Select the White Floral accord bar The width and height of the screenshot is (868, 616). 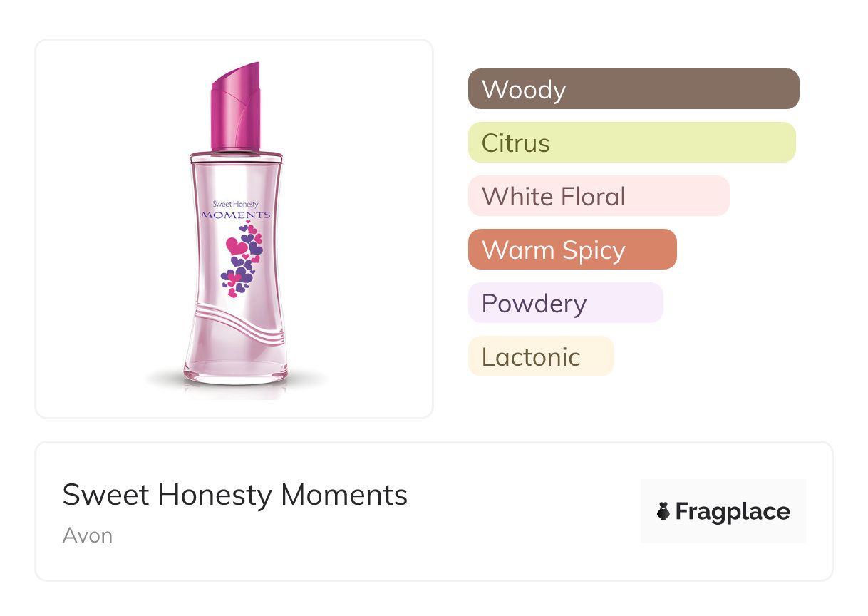[598, 196]
